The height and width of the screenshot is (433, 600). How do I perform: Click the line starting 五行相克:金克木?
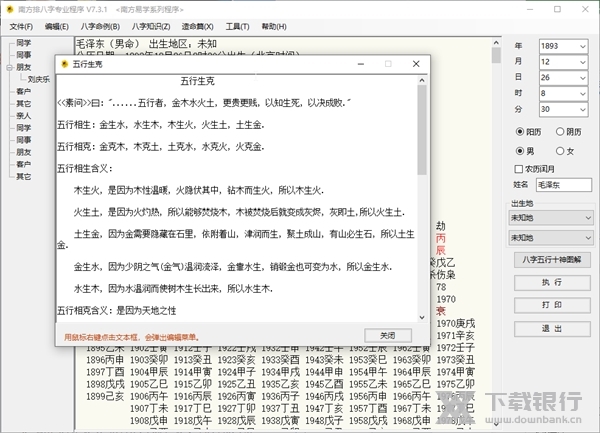coord(161,147)
